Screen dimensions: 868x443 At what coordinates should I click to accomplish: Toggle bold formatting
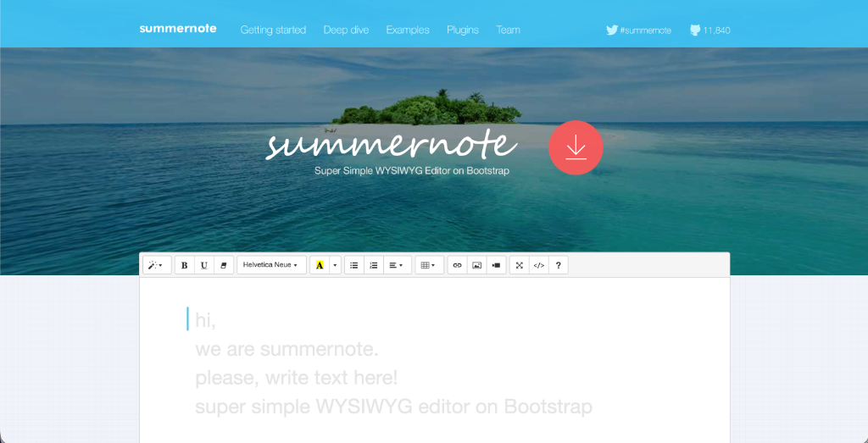(x=184, y=265)
